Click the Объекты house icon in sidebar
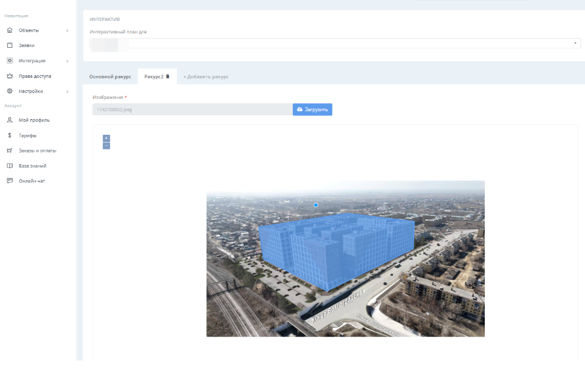The width and height of the screenshot is (585, 392). pyautogui.click(x=10, y=30)
